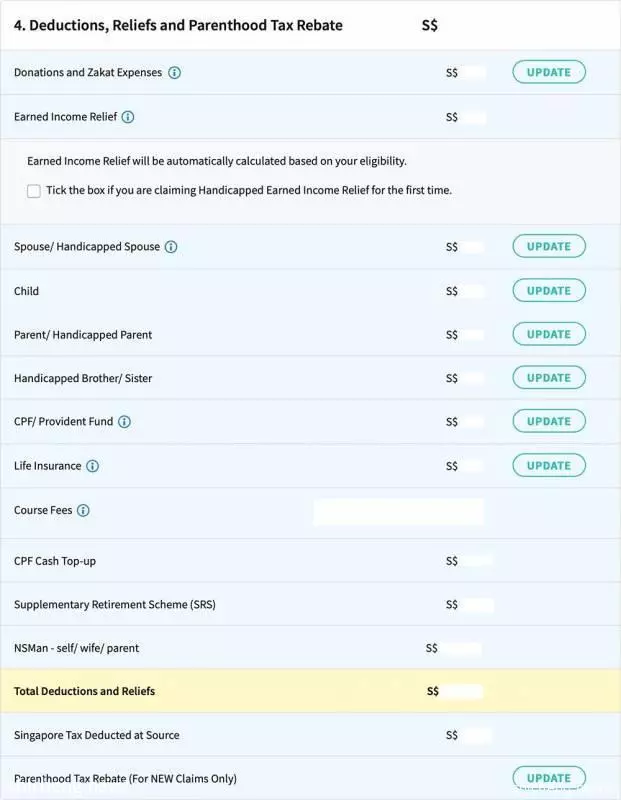Update Life Insurance relief

click(x=549, y=465)
